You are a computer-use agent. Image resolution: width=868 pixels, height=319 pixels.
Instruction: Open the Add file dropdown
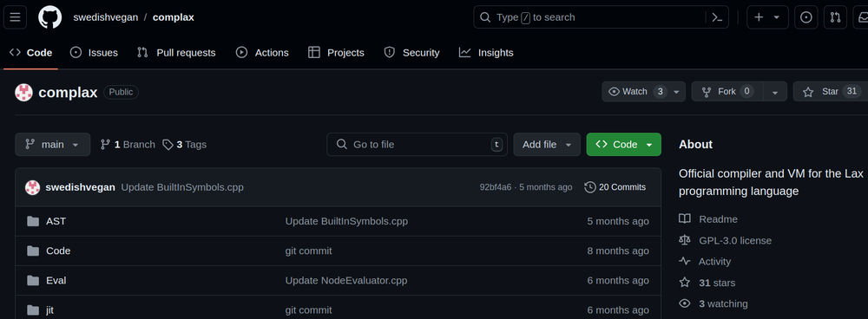(547, 144)
